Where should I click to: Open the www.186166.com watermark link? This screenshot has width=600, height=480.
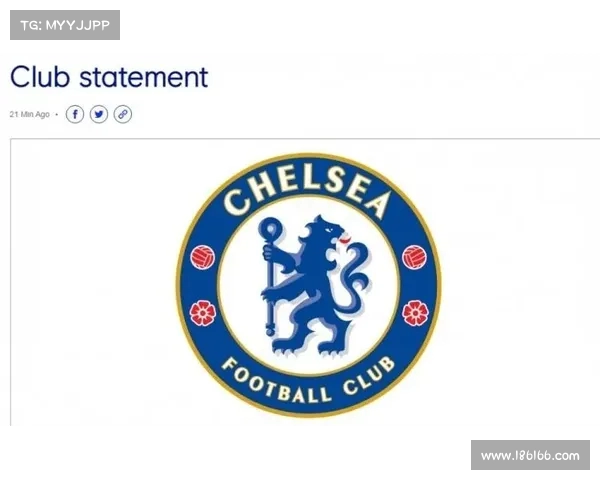tap(530, 455)
